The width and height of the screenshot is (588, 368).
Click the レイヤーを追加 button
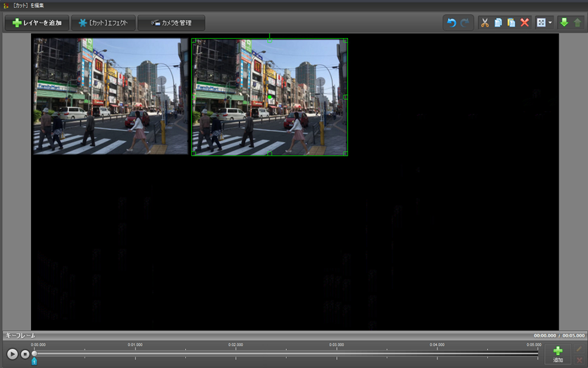[37, 23]
